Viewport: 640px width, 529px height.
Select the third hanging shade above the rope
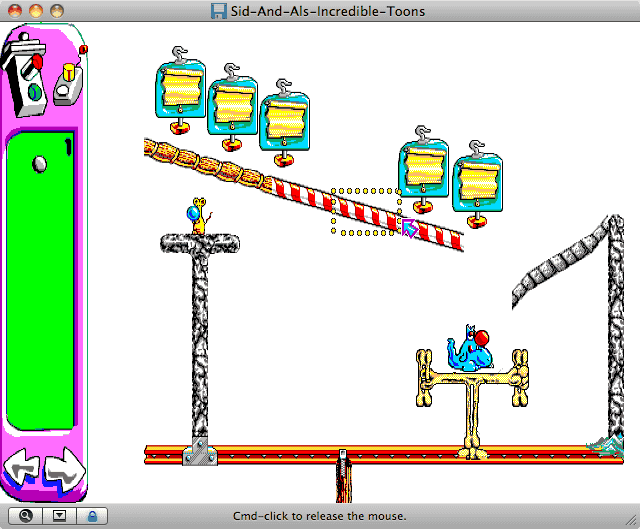pos(284,123)
